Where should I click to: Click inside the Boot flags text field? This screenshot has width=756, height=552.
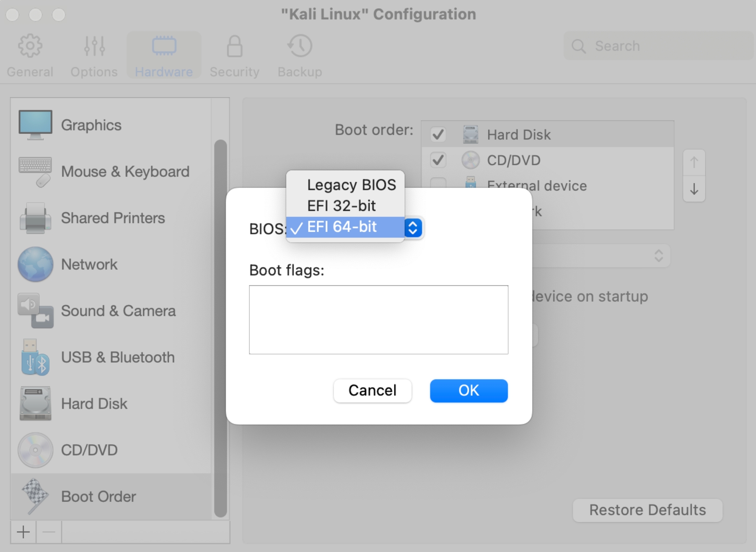tap(378, 320)
